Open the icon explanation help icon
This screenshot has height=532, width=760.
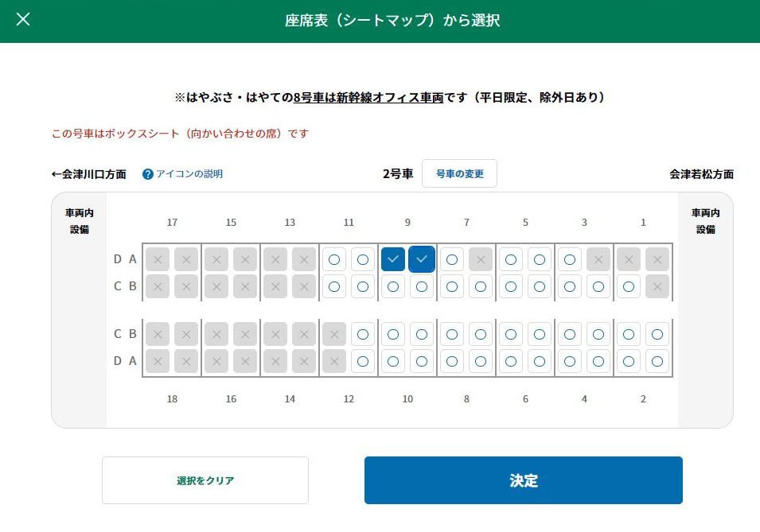pos(148,174)
